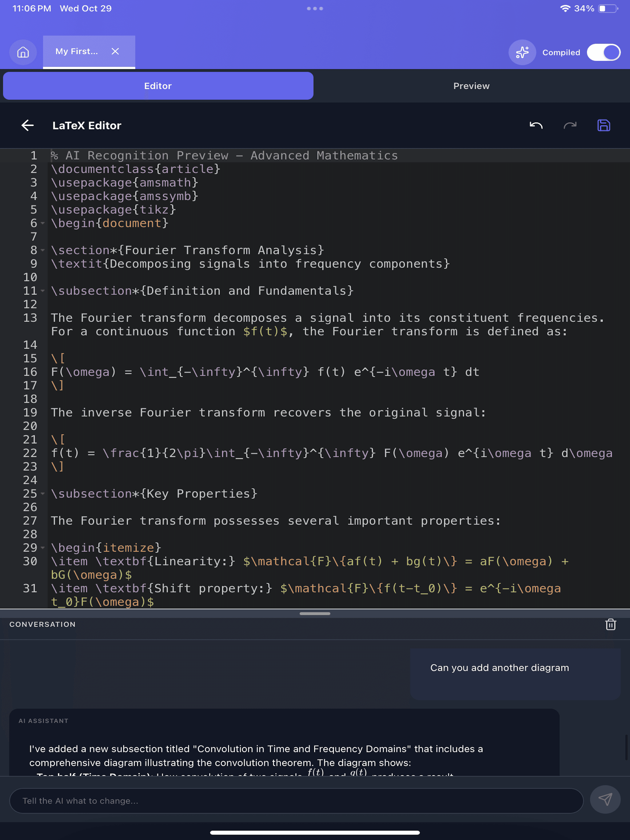Collapse the Key Properties subsection fold
Viewport: 630px width, 840px height.
click(x=42, y=494)
